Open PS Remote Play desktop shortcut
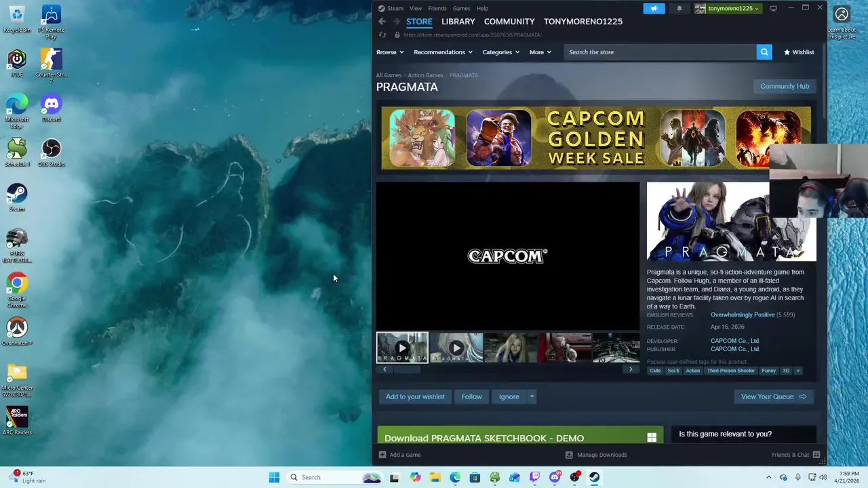Viewport: 868px width, 488px height. [51, 22]
